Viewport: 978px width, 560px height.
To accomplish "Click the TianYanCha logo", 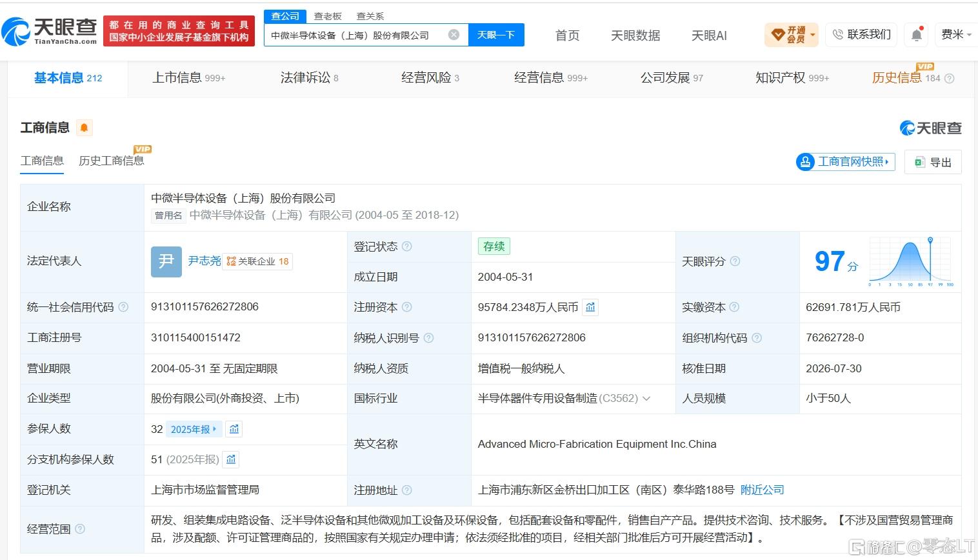I will [50, 31].
